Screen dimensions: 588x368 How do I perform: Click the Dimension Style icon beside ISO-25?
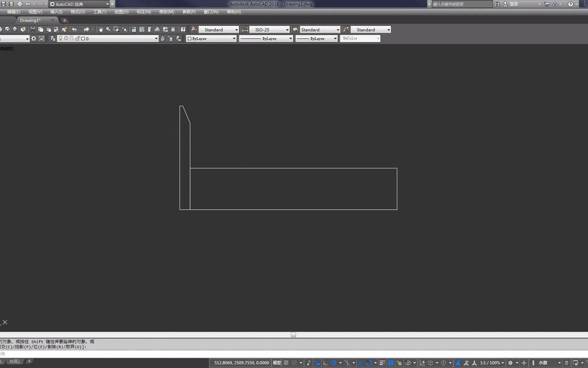(245, 30)
